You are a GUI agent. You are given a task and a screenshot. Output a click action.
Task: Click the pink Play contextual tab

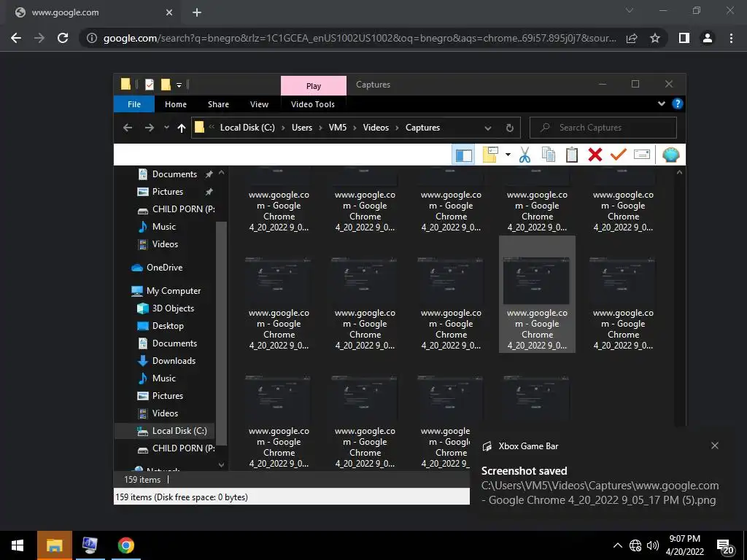[x=314, y=86]
